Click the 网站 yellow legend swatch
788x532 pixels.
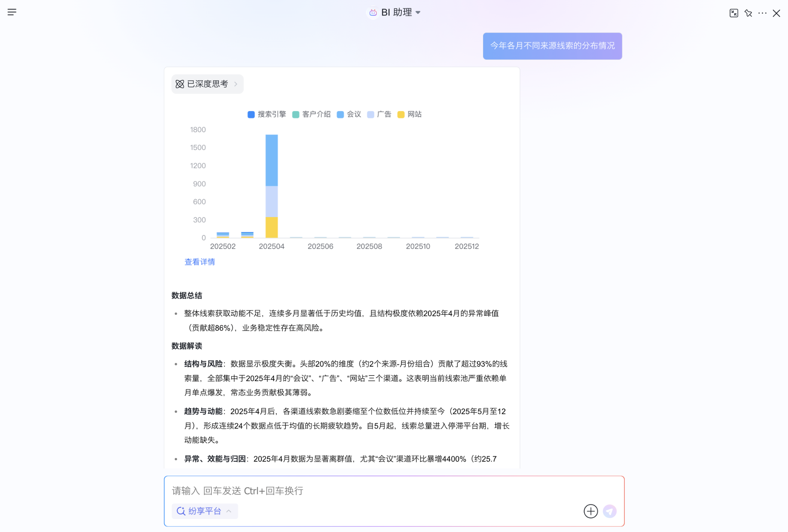pos(401,115)
